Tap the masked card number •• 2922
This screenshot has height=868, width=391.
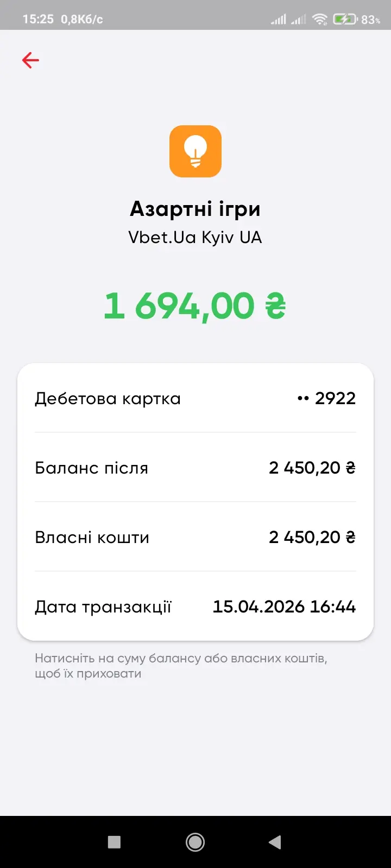click(x=326, y=398)
